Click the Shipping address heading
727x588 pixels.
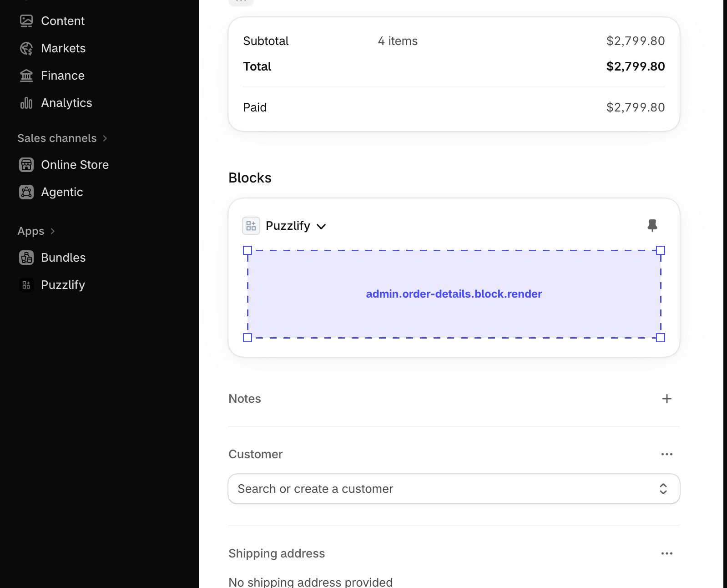(277, 553)
